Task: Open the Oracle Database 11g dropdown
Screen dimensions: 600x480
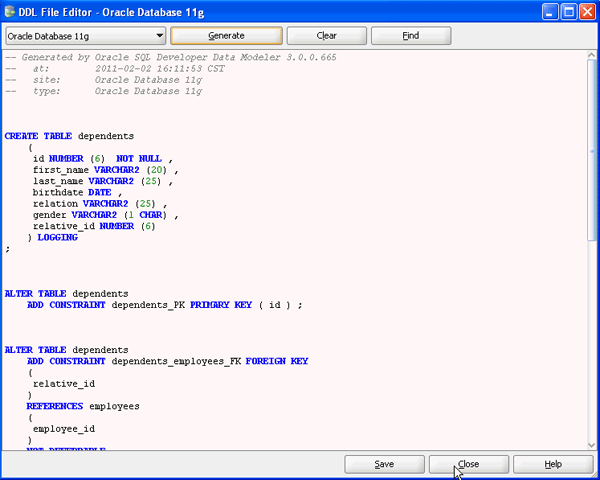Action: coord(86,36)
